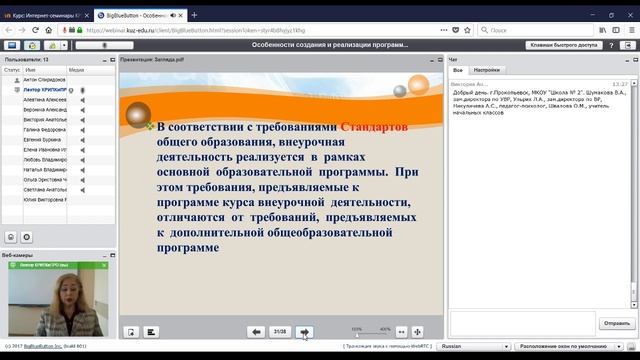Click the logout icon in toolbar

(x=628, y=45)
